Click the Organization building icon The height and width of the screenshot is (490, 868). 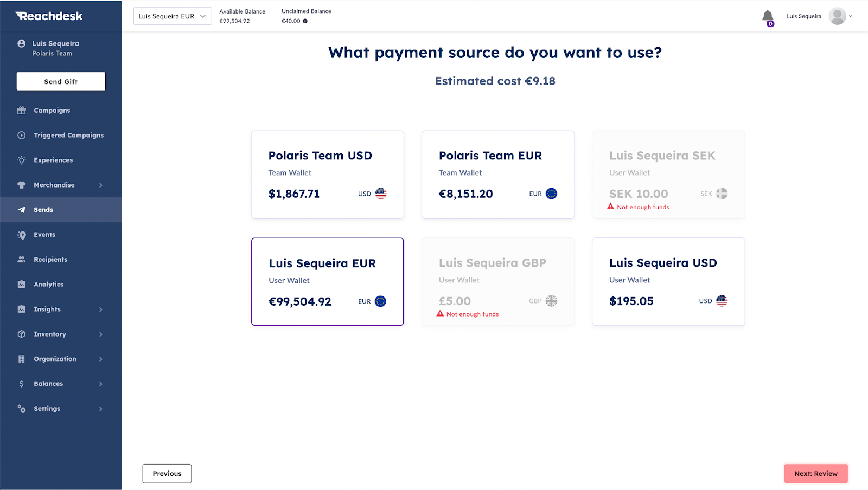[22, 359]
